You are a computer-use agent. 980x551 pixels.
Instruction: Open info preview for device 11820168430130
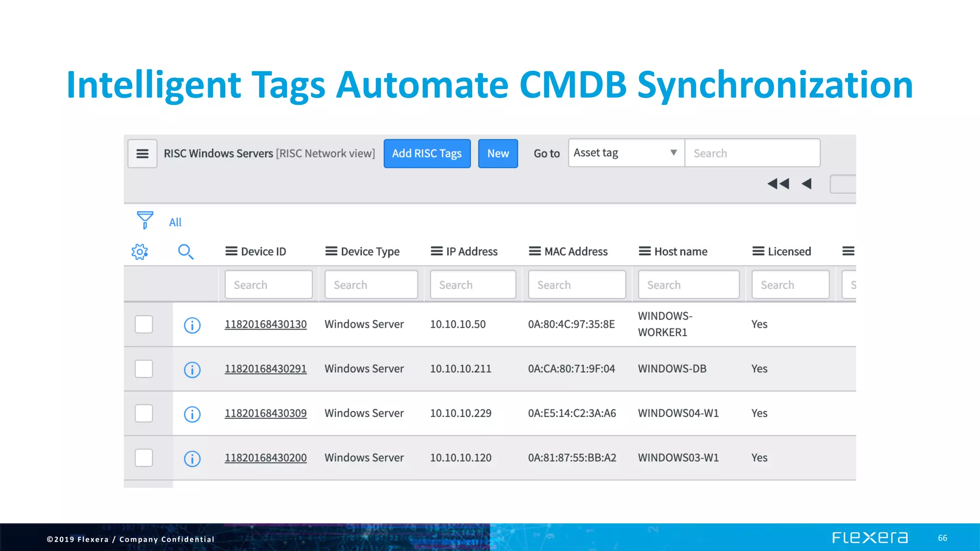pos(192,325)
